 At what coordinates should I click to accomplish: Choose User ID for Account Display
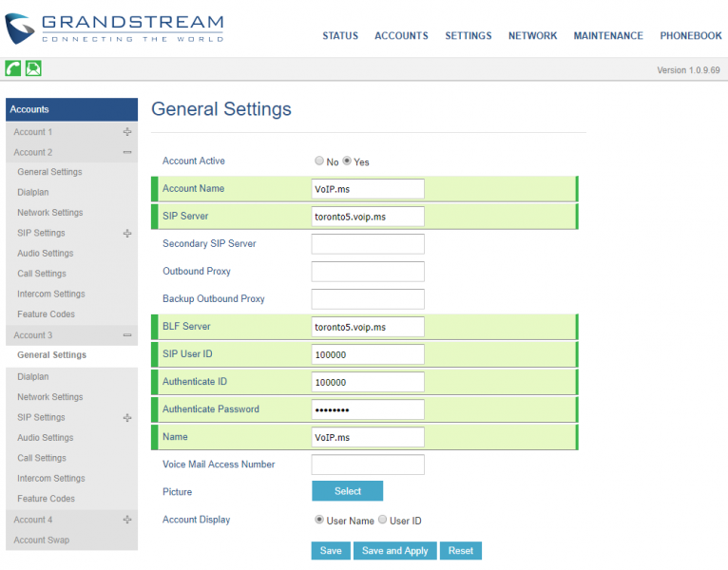coord(382,520)
